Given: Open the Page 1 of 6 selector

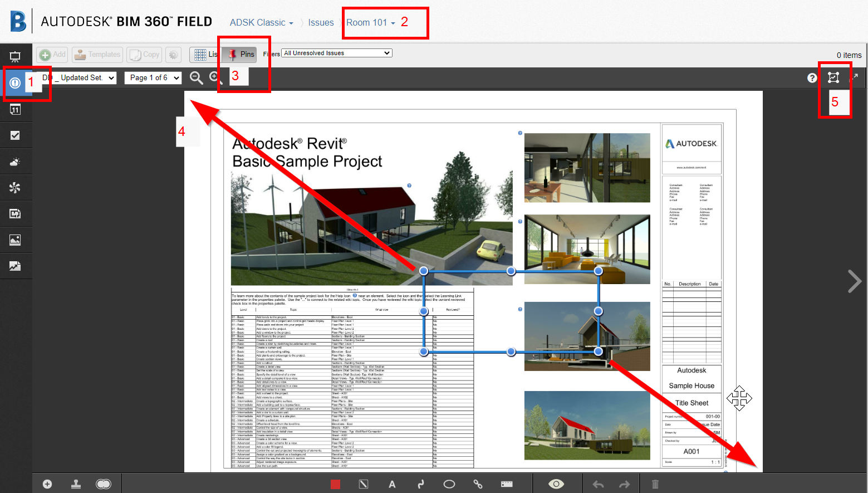Looking at the screenshot, I should (x=153, y=77).
